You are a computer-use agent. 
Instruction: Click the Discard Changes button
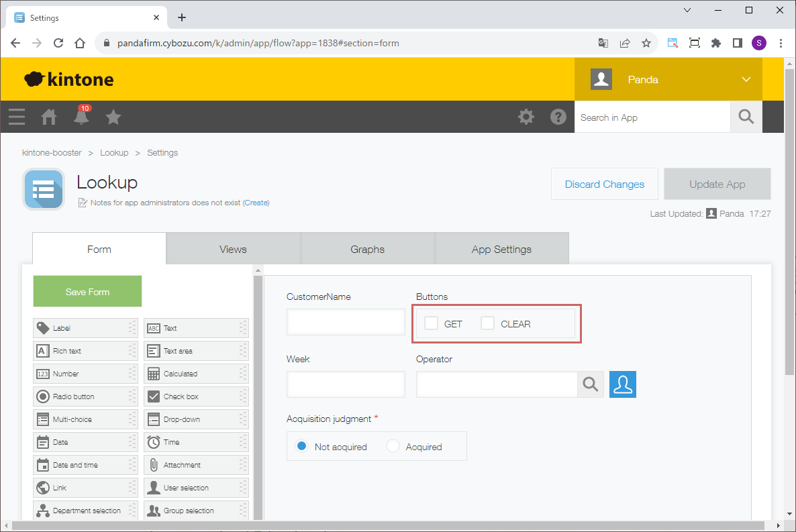(x=604, y=184)
